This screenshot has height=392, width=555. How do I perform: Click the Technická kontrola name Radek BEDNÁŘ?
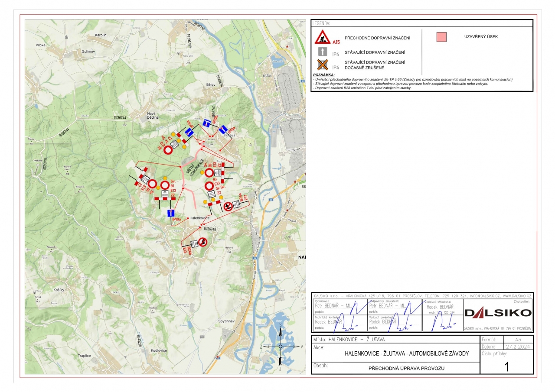click(328, 321)
